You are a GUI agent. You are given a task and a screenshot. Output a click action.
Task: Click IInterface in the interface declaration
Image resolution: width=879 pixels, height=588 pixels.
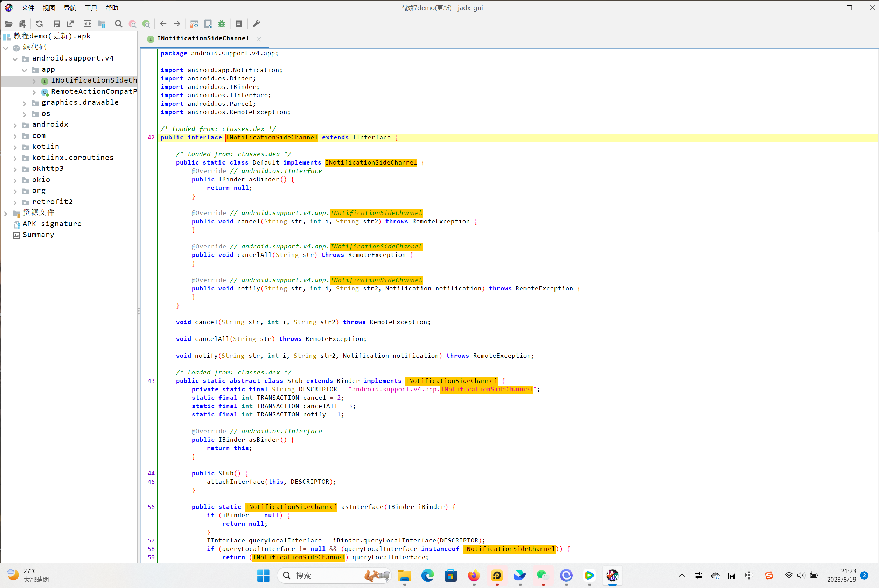tap(371, 137)
